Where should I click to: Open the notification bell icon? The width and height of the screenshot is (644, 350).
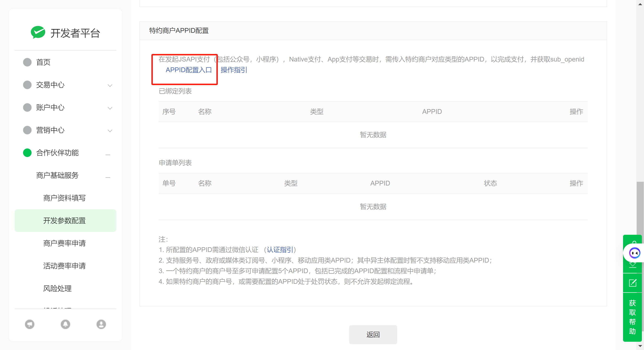pyautogui.click(x=65, y=324)
